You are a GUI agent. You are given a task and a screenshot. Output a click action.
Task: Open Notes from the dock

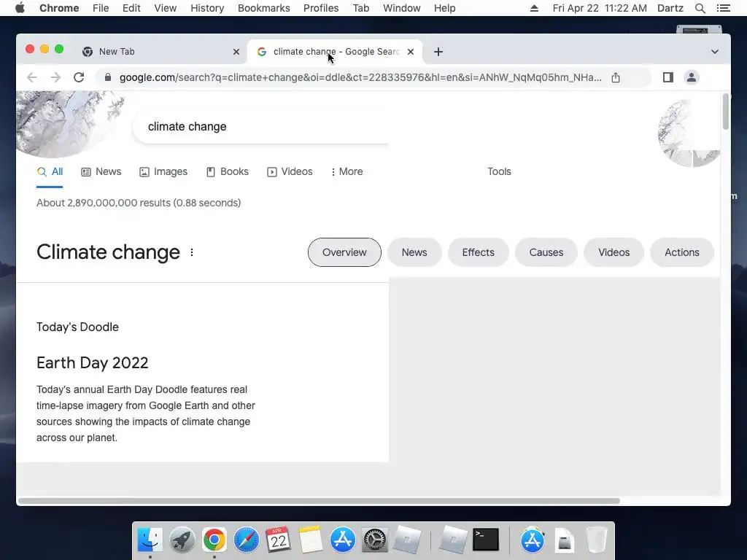click(x=311, y=540)
